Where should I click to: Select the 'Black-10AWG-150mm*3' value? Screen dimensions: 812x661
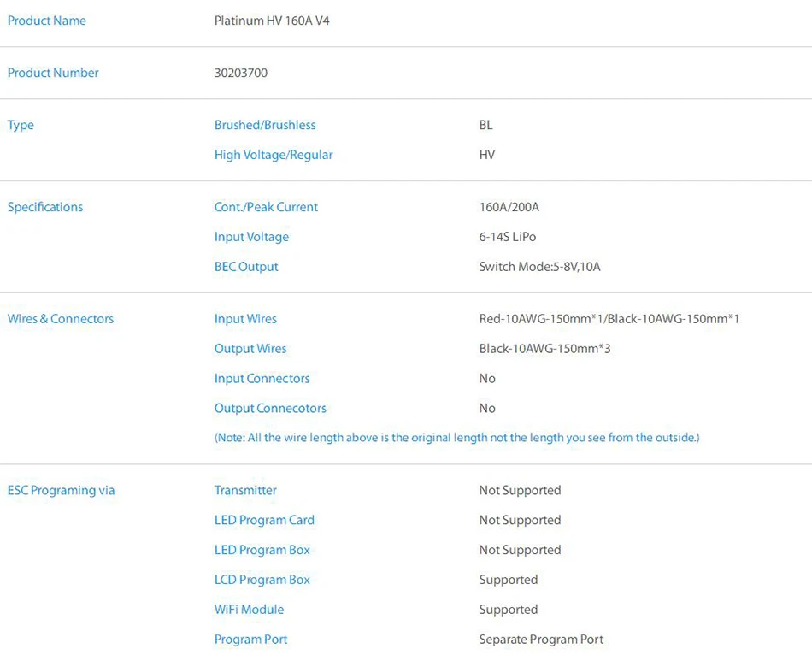(544, 349)
